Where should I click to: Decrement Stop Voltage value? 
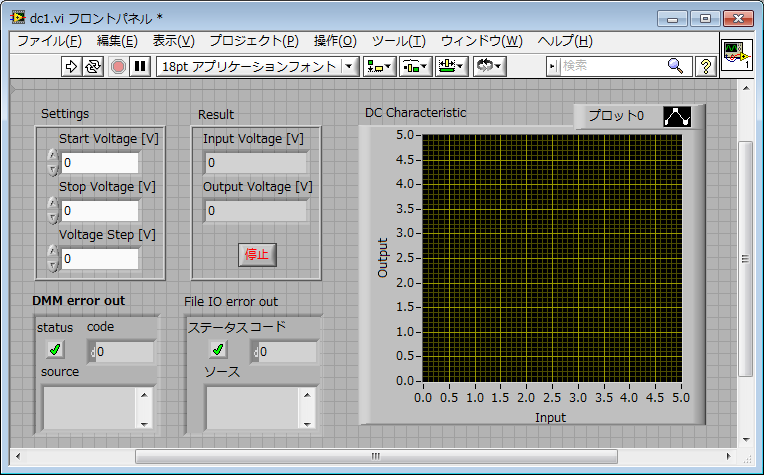[53, 217]
